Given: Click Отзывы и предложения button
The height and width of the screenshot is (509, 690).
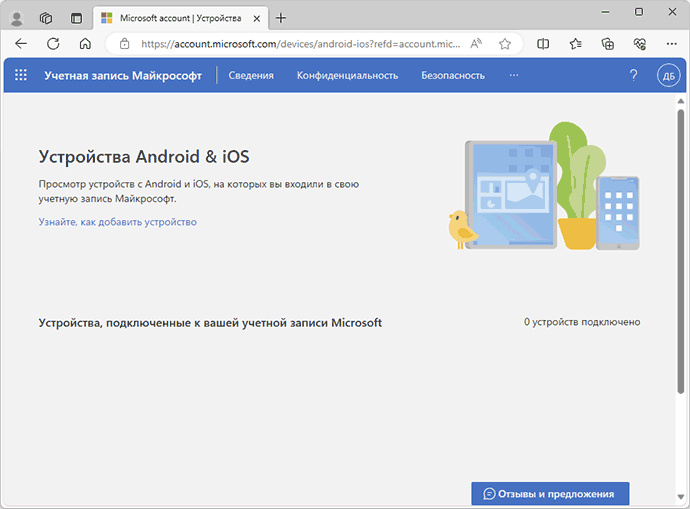Looking at the screenshot, I should [x=550, y=494].
